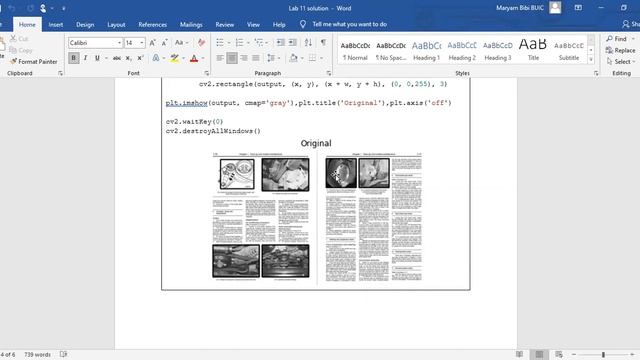
Task: Click Line and Paragraph Spacing icon
Action: point(271,58)
